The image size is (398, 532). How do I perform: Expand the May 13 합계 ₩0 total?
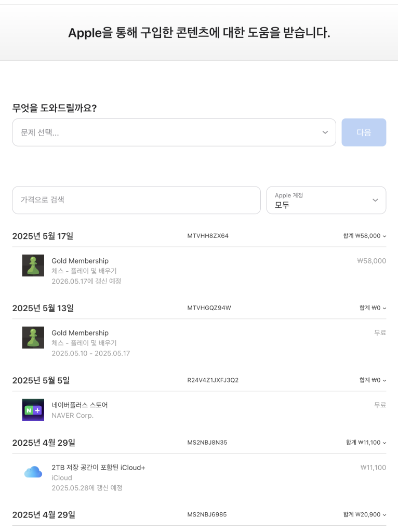pos(373,308)
